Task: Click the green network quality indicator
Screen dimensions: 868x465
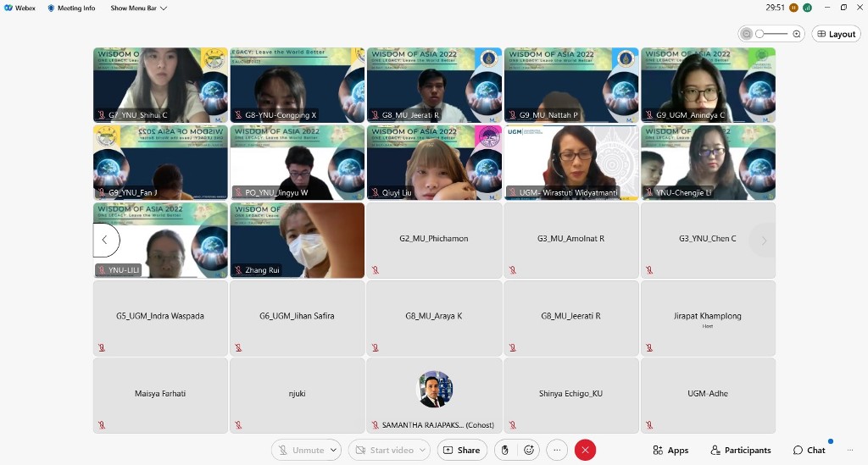Action: pyautogui.click(x=808, y=8)
